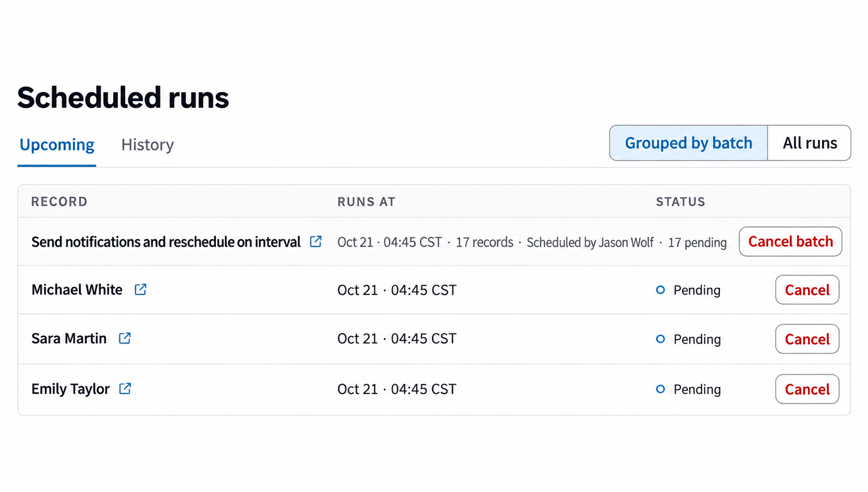Click the '17 pending' batch count

coord(697,242)
